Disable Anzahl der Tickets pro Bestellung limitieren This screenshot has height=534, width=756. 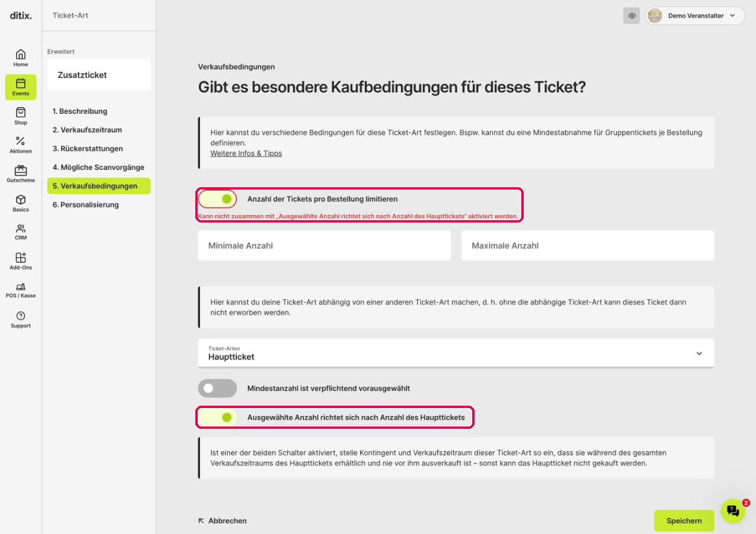click(x=217, y=199)
